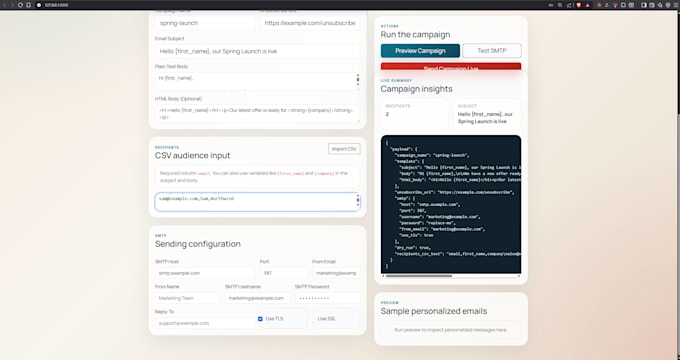Viewport: 680px width, 360px height.
Task: Click the HTML Body (Optional) textarea
Action: pyautogui.click(x=258, y=114)
